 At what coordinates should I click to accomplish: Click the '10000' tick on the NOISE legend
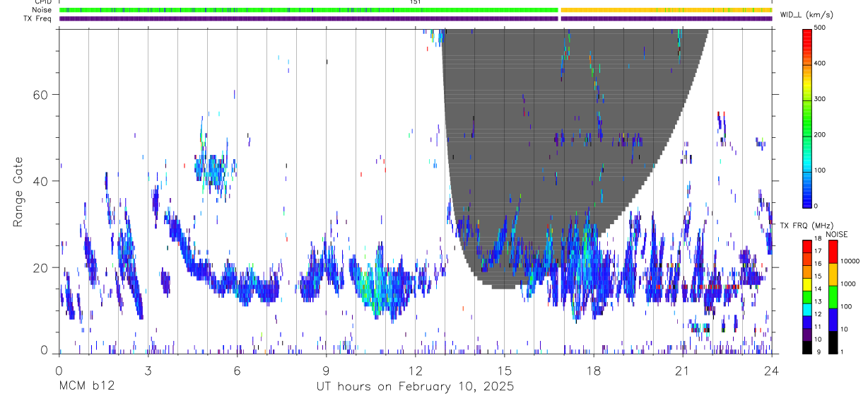[x=849, y=261]
